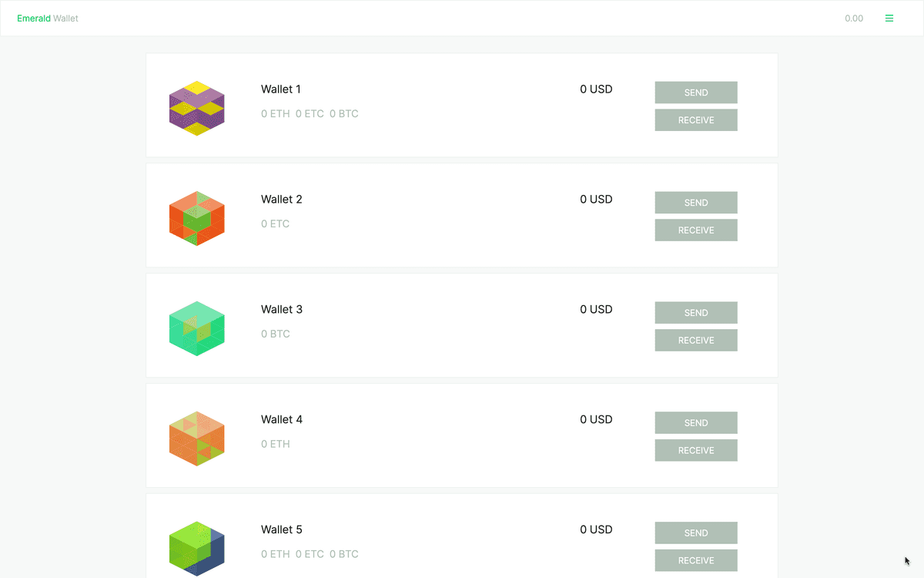This screenshot has width=924, height=578.
Task: Open the hamburger menu in the top bar
Action: (889, 18)
